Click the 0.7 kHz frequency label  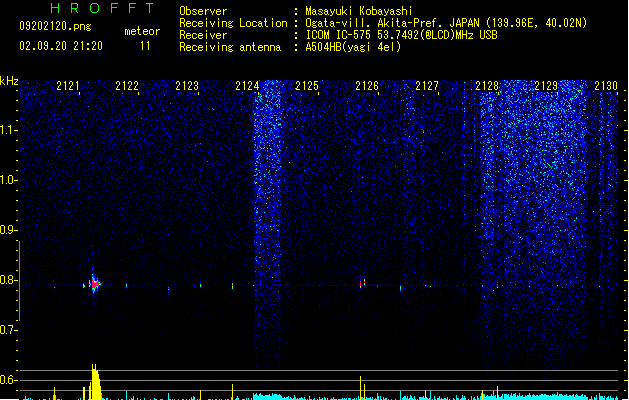pyautogui.click(x=8, y=330)
